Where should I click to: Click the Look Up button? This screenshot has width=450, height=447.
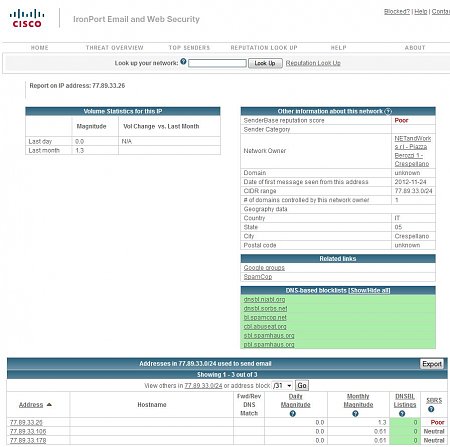pos(265,63)
